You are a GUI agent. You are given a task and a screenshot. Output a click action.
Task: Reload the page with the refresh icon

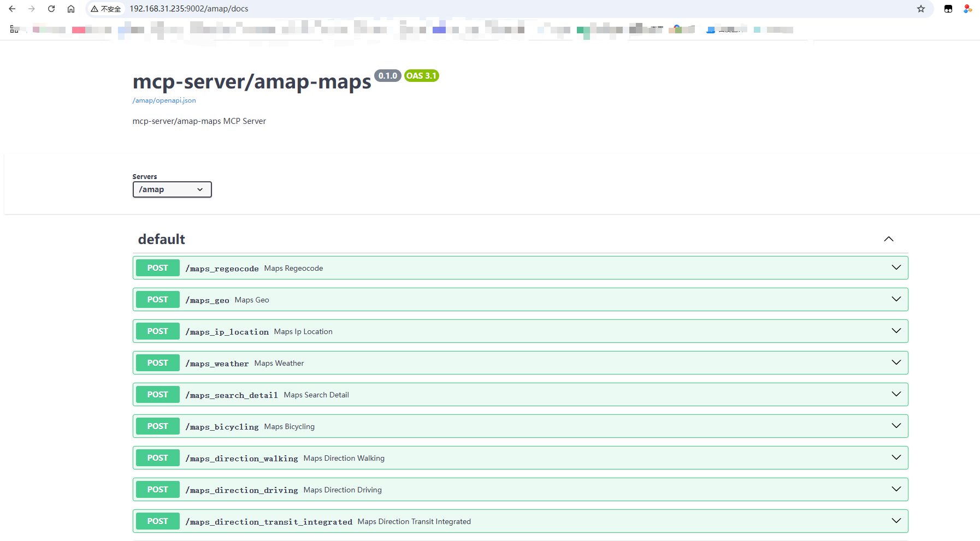coord(51,9)
